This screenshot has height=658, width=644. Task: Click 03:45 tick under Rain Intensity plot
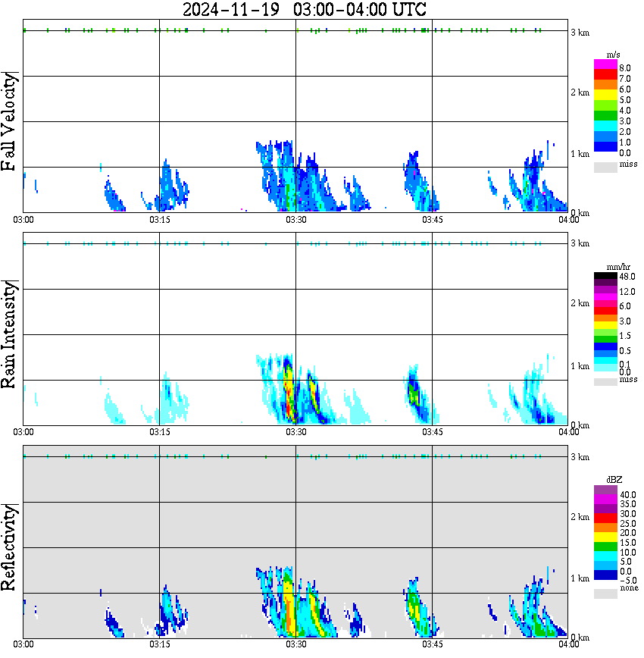point(433,432)
